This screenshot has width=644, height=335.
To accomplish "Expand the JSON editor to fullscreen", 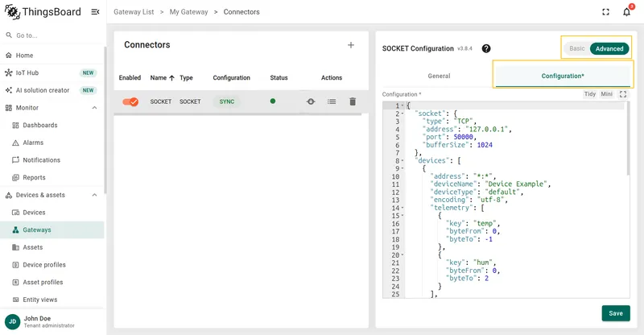I will pyautogui.click(x=623, y=94).
